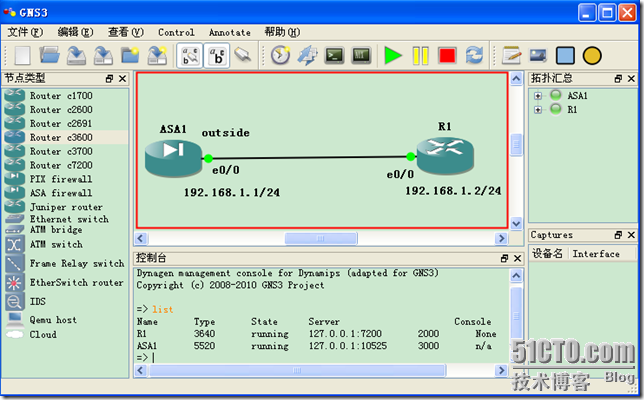644x400 pixels.
Task: Select PIX firewall node type
Action: [x=65, y=179]
